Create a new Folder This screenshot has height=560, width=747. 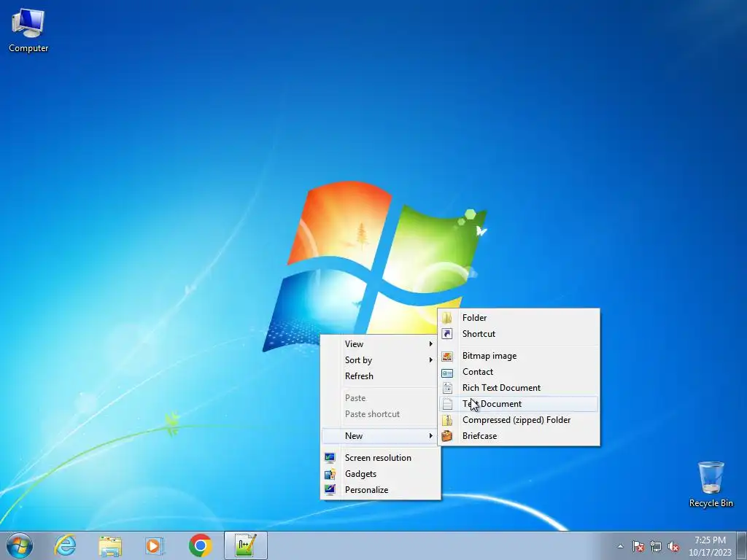point(519,318)
